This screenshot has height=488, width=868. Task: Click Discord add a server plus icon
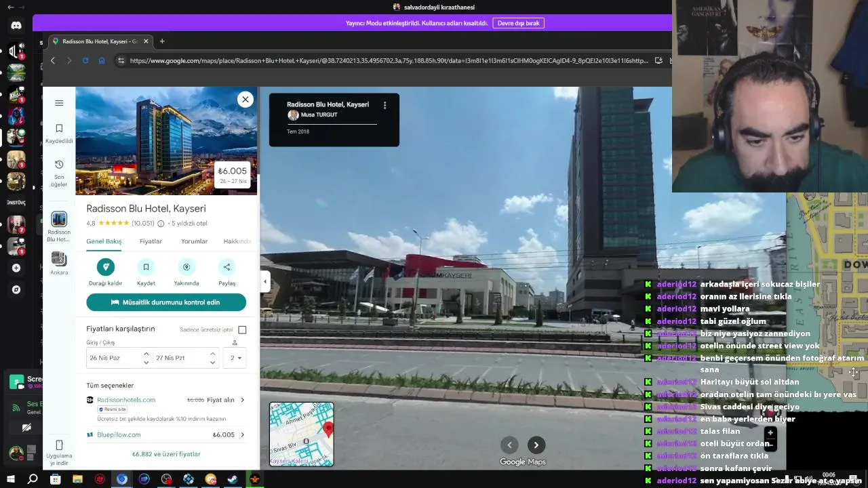(16, 268)
